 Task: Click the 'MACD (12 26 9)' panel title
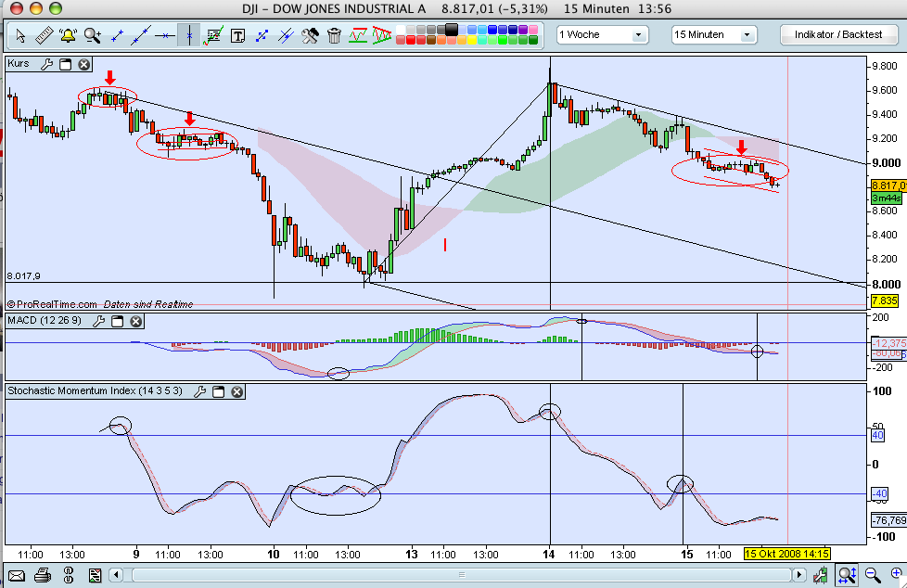pyautogui.click(x=45, y=321)
